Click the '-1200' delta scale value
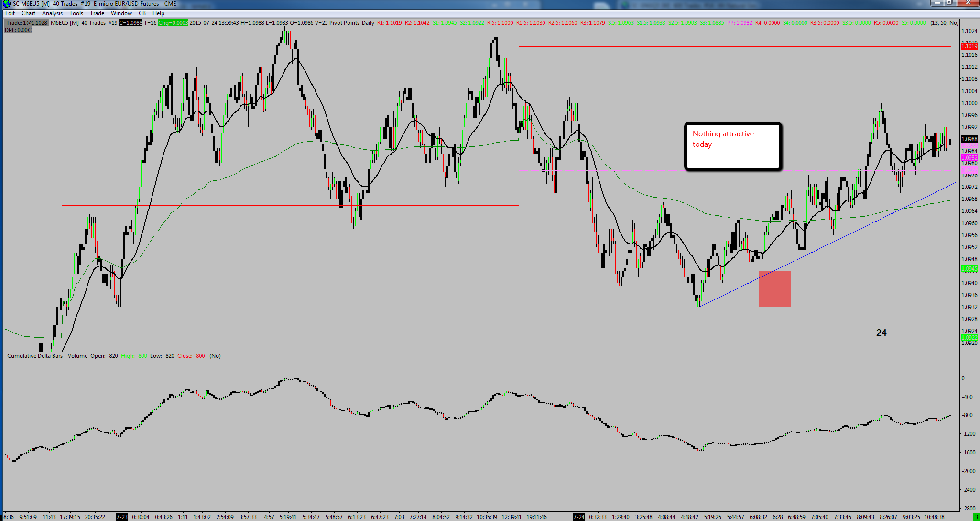Screen dimensions: 980x521 click(x=969, y=434)
